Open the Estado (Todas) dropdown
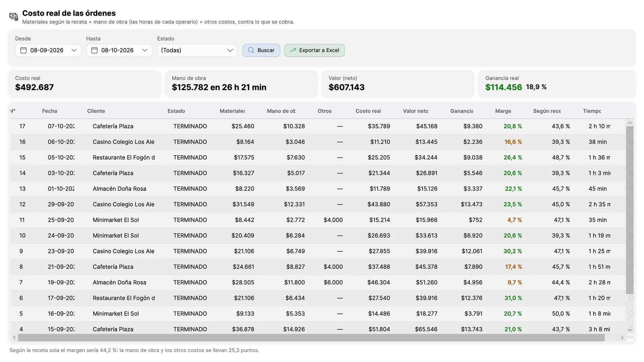Viewport: 644px width, 362px height. (197, 50)
